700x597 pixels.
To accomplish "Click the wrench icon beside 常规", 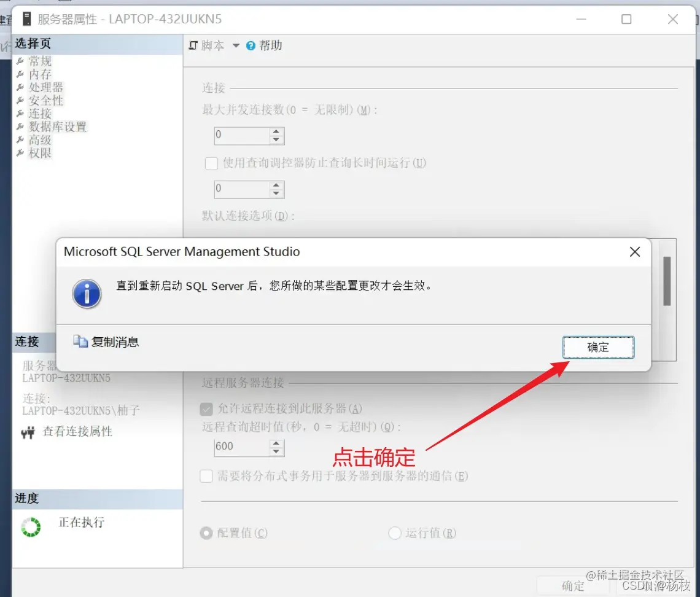I will pyautogui.click(x=20, y=61).
